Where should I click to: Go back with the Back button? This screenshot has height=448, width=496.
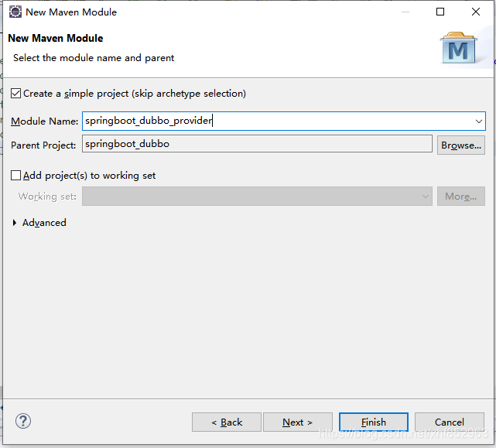tap(227, 422)
